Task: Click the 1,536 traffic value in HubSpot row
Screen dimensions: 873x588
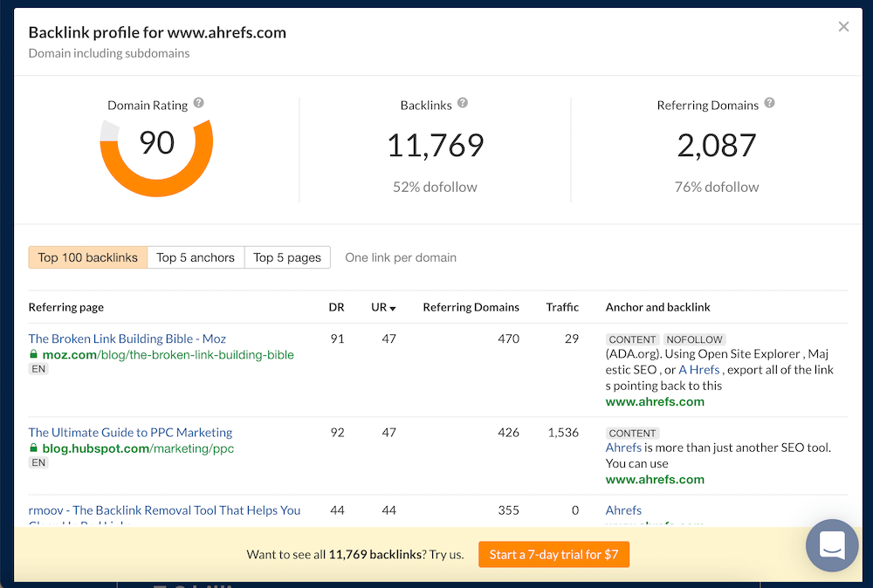Action: tap(563, 432)
